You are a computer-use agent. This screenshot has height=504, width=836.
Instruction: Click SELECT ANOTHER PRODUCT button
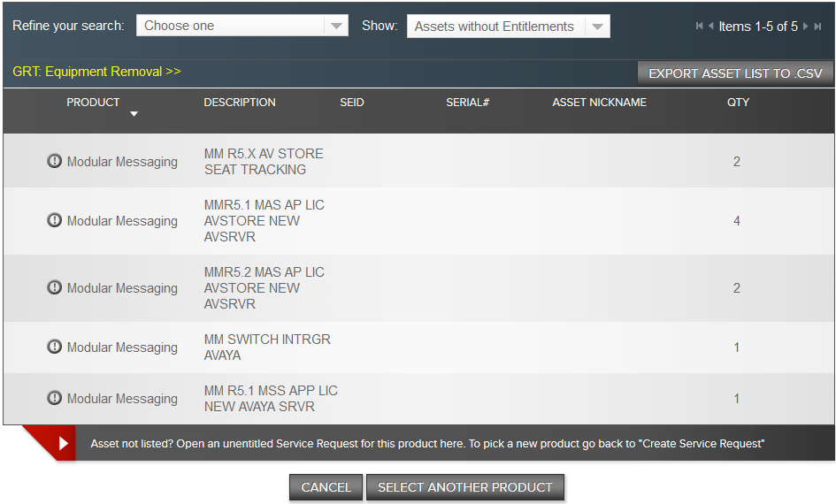coord(465,487)
